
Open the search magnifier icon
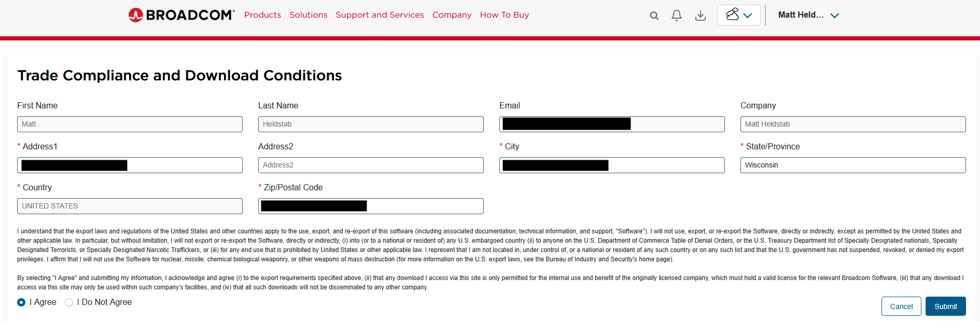[x=654, y=16]
